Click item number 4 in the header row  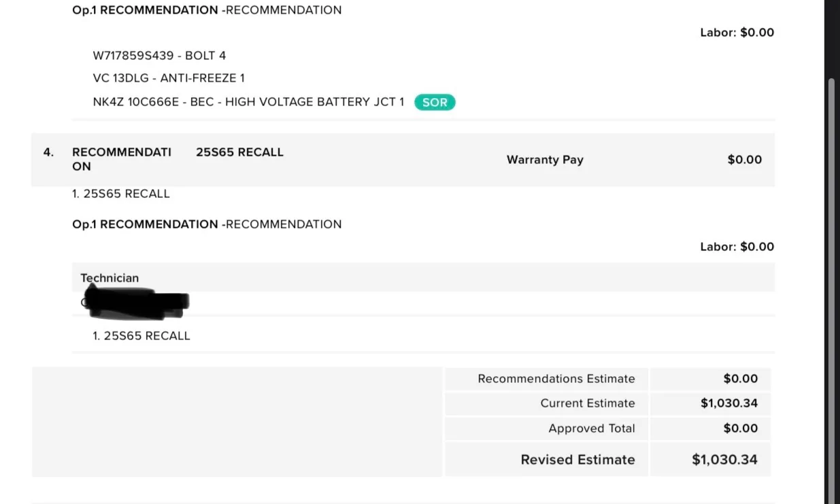(48, 152)
